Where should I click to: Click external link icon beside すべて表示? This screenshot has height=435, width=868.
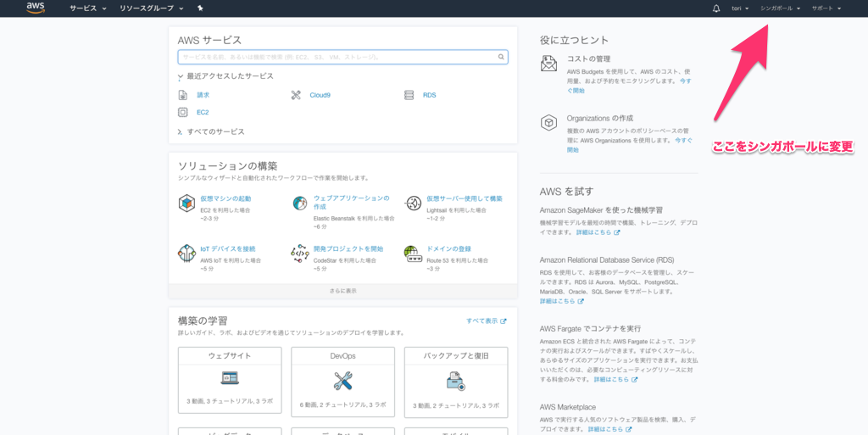(504, 321)
